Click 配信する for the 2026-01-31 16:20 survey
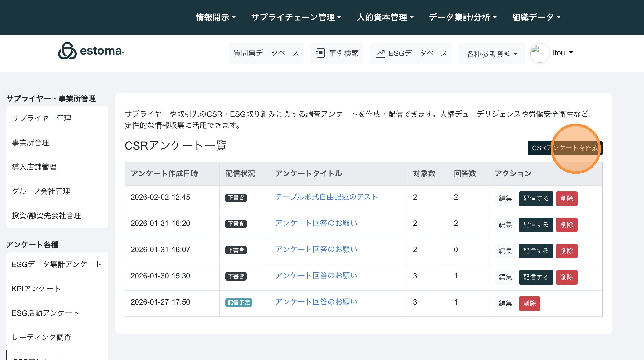This screenshot has height=360, width=644. pos(536,225)
